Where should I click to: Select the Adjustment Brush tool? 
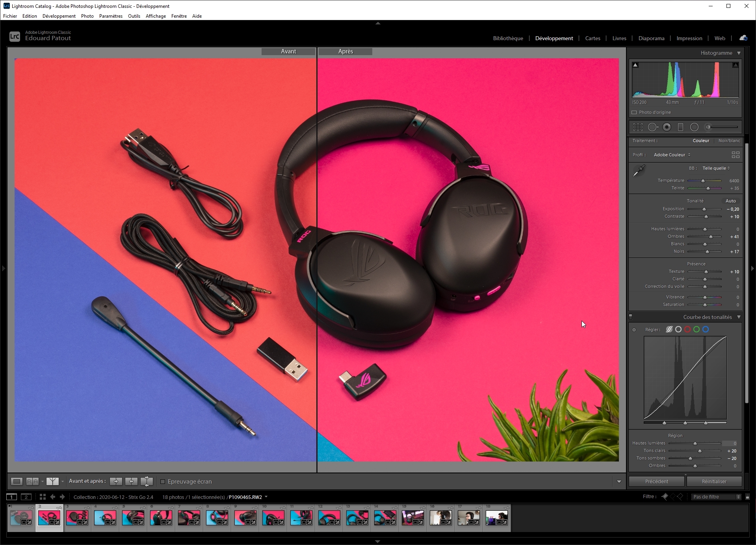(x=722, y=127)
